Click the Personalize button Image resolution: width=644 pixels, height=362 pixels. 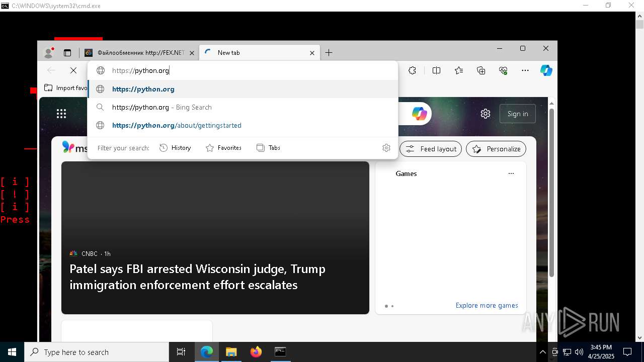pos(496,149)
